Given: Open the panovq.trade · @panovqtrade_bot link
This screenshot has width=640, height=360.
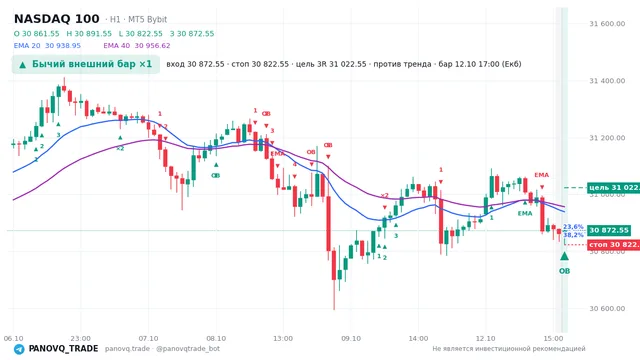Looking at the screenshot, I should [162, 349].
